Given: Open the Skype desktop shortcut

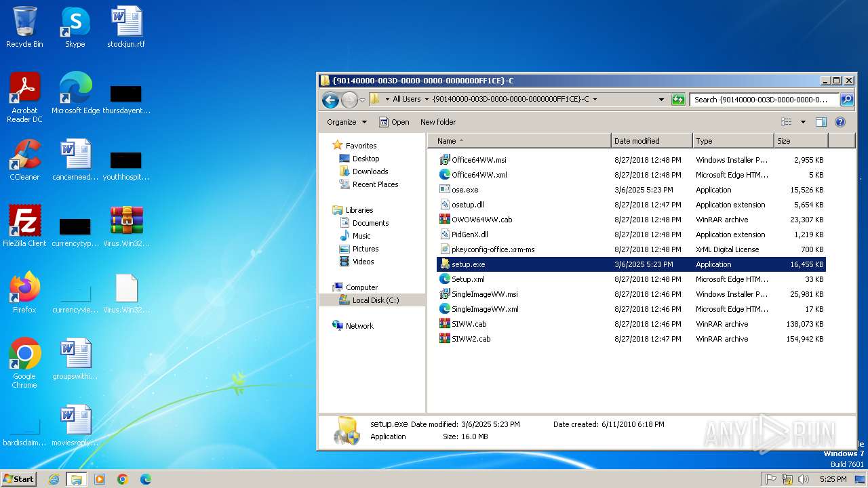Looking at the screenshot, I should pyautogui.click(x=75, y=27).
